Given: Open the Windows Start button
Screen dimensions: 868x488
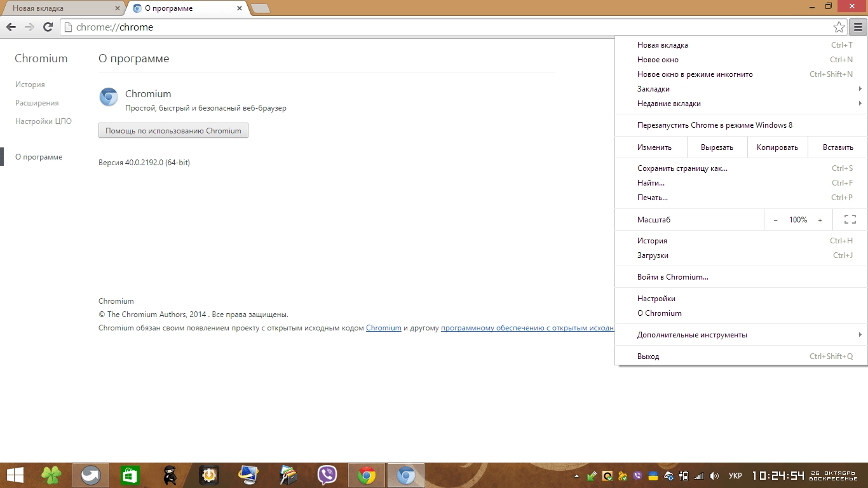Looking at the screenshot, I should point(15,475).
